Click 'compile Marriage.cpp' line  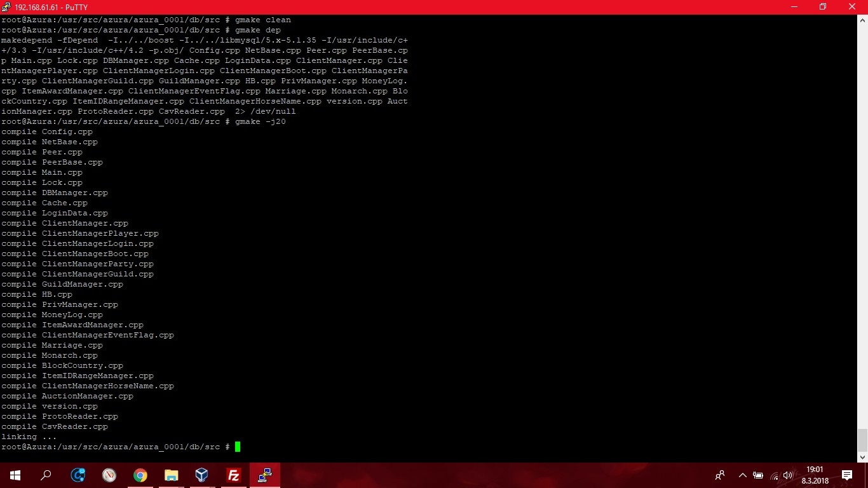pos(52,345)
